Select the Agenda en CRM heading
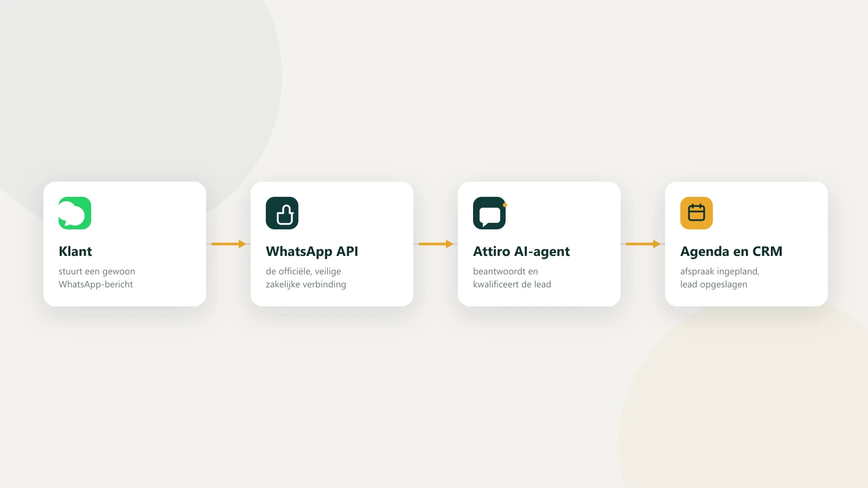This screenshot has height=488, width=868. coord(731,252)
